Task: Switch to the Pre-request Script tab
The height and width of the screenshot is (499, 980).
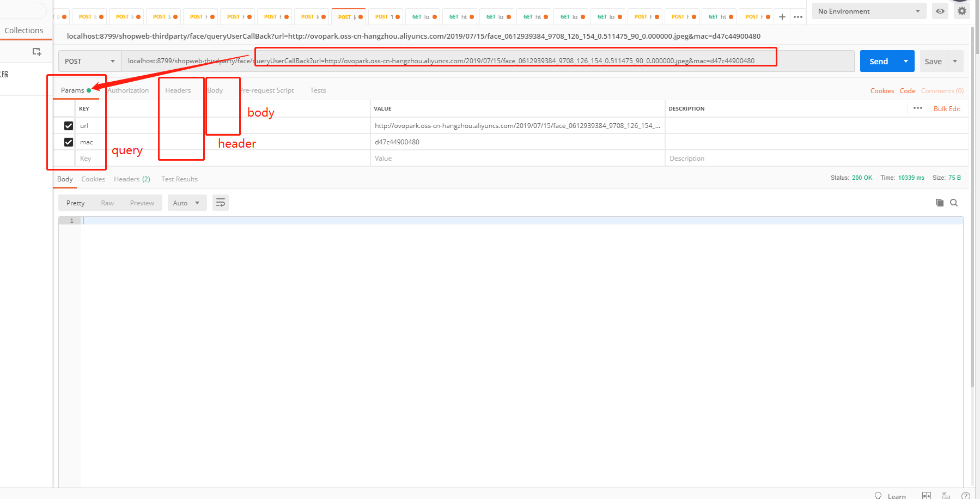Action: pos(266,90)
